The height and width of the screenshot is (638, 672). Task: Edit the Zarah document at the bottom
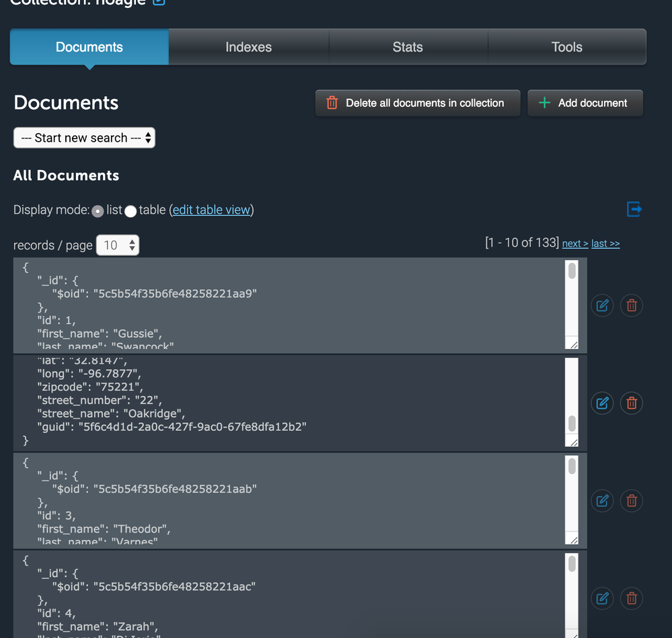click(601, 598)
